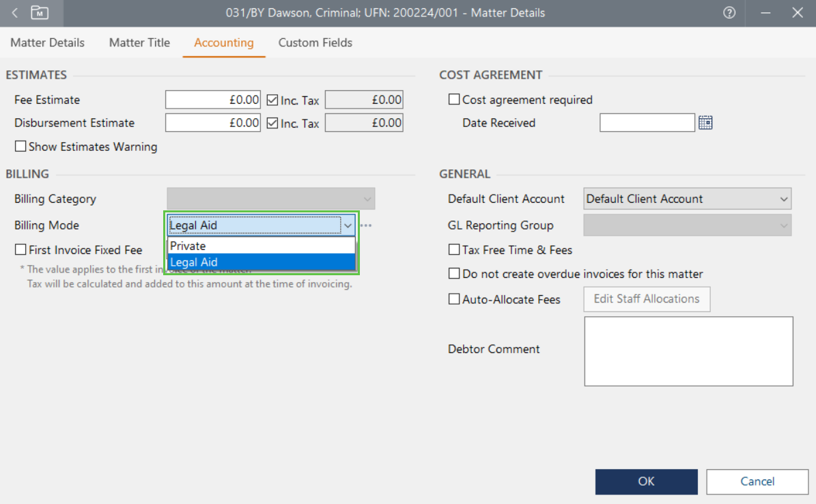Open the Date Received calendar picker
Image resolution: width=816 pixels, height=504 pixels.
[x=705, y=123]
